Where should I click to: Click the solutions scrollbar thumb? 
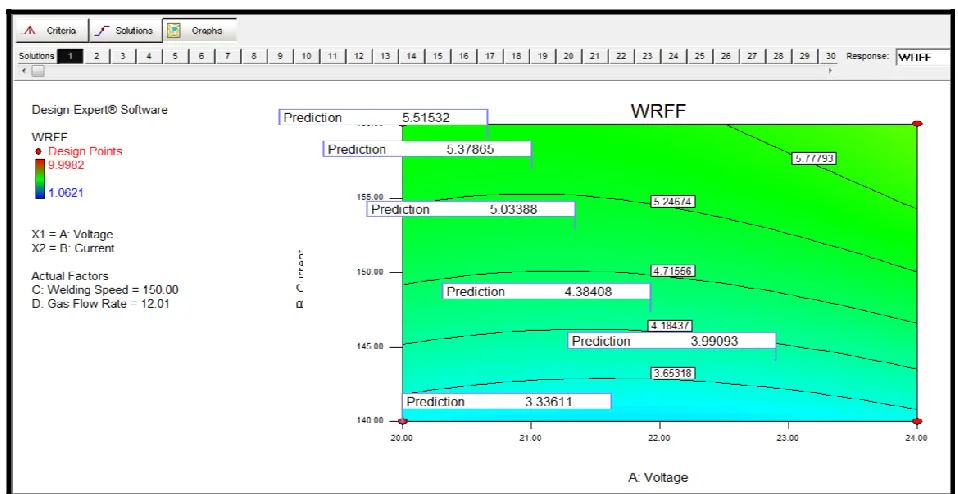pyautogui.click(x=38, y=71)
